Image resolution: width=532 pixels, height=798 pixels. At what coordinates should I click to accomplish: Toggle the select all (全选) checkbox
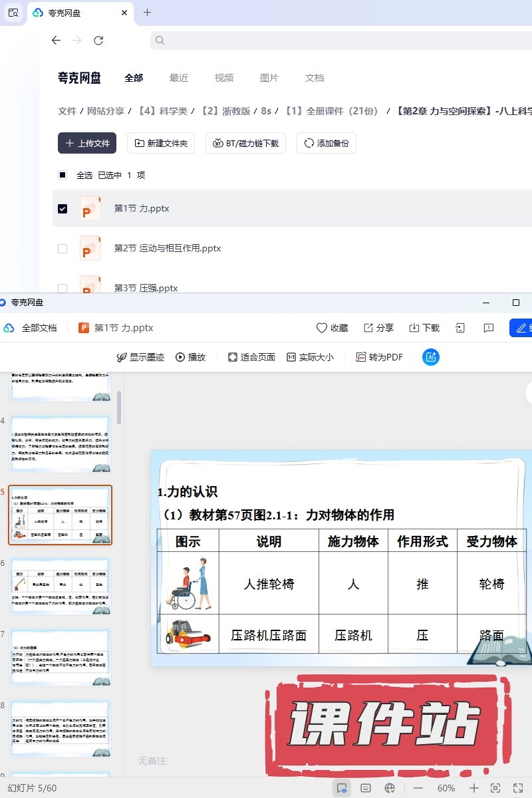tap(63, 176)
